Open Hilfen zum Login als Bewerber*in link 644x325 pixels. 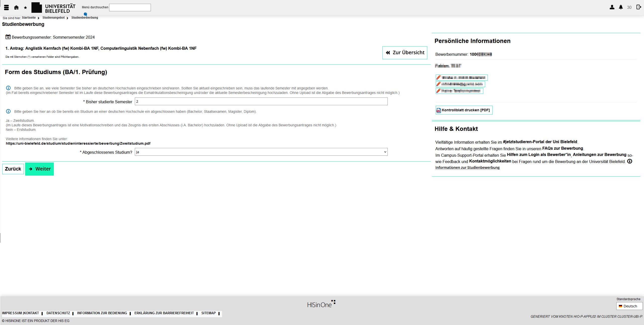539,155
